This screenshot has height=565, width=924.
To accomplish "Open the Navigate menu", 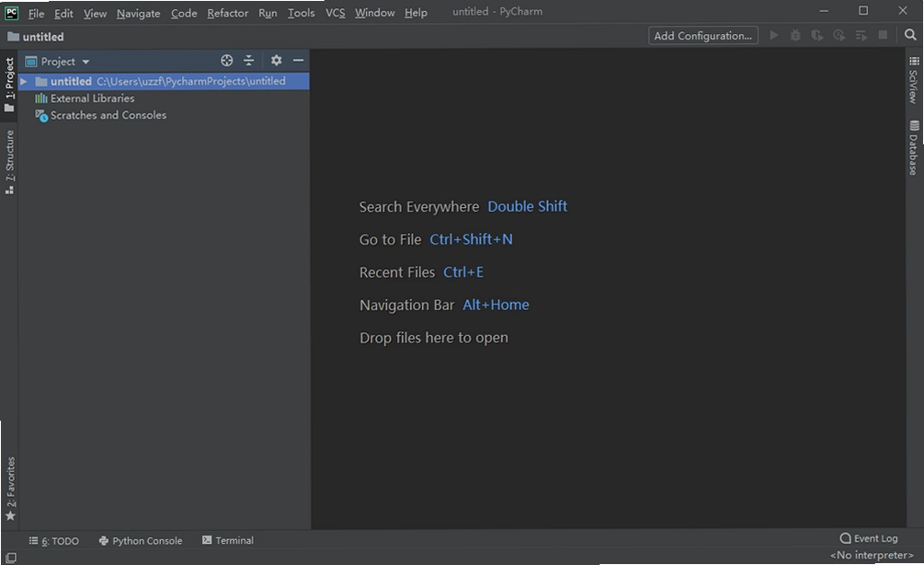I will (x=139, y=13).
